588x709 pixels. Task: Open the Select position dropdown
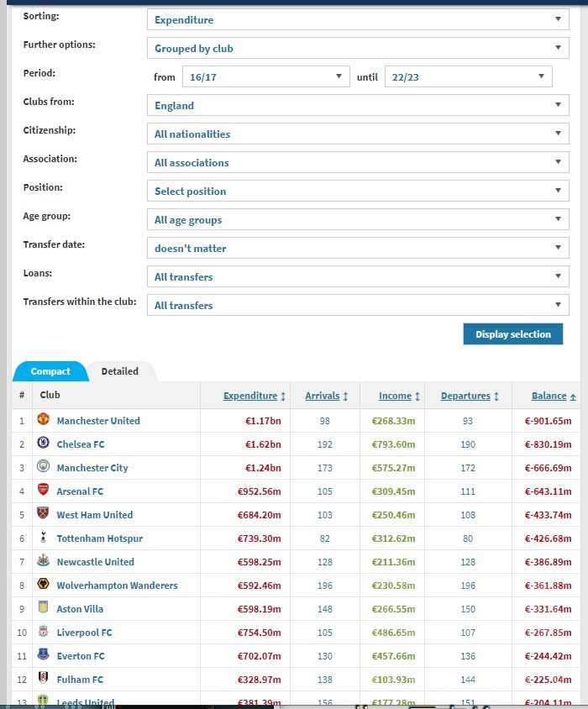tap(358, 192)
